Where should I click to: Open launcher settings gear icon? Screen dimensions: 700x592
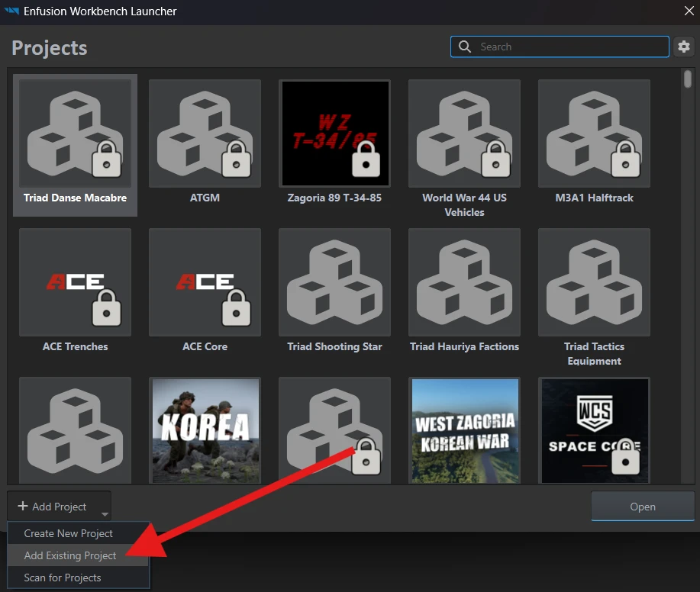pyautogui.click(x=684, y=47)
